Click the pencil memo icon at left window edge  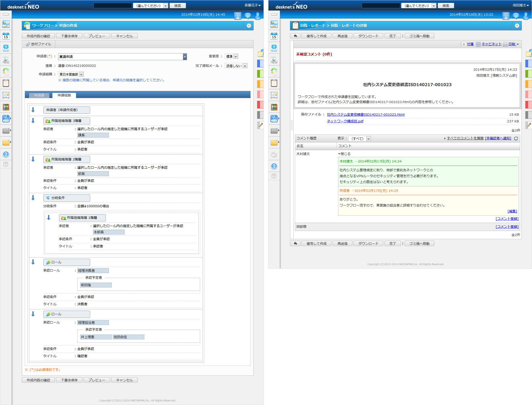pyautogui.click(x=261, y=125)
